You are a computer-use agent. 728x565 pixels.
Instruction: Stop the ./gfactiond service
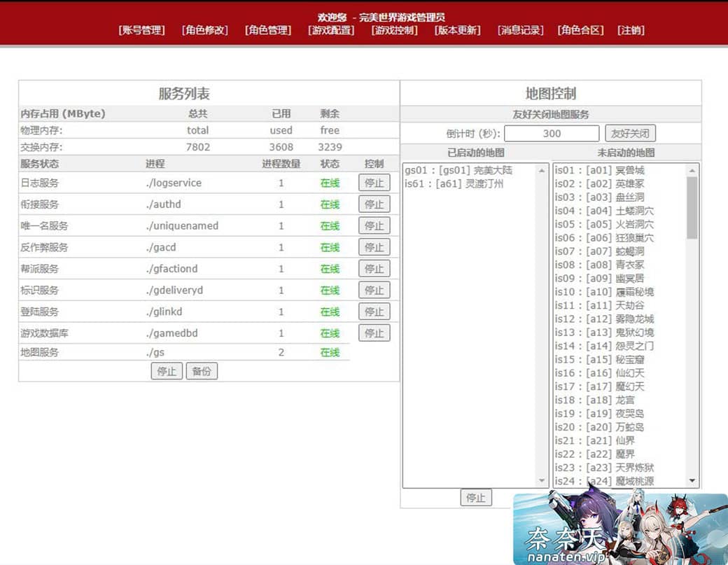[x=374, y=268]
